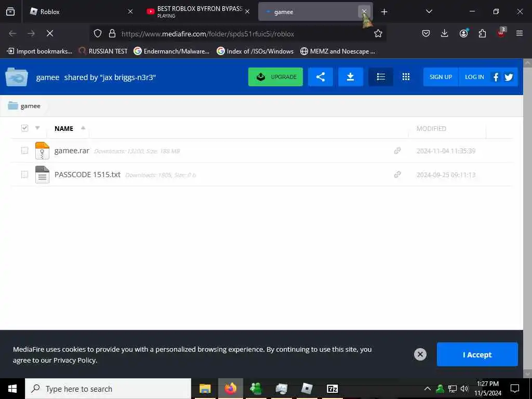Expand selection options dropdown arrow

point(37,128)
